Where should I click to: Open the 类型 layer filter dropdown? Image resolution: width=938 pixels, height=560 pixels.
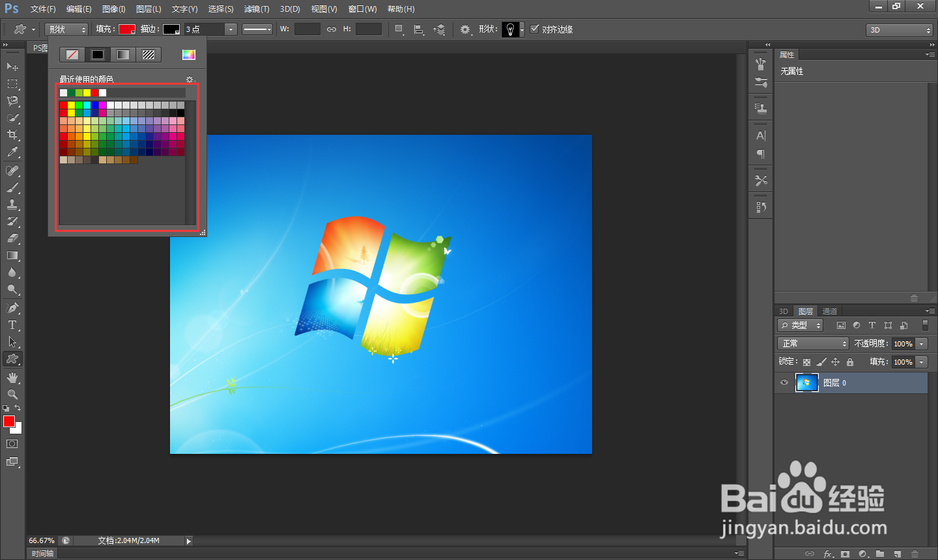[800, 325]
